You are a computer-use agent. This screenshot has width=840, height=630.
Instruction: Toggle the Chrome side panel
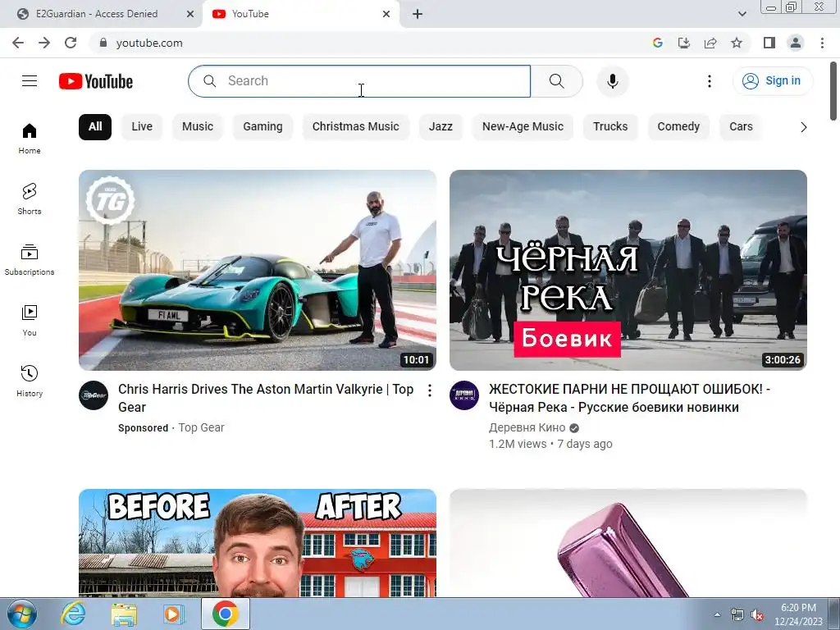(x=769, y=43)
